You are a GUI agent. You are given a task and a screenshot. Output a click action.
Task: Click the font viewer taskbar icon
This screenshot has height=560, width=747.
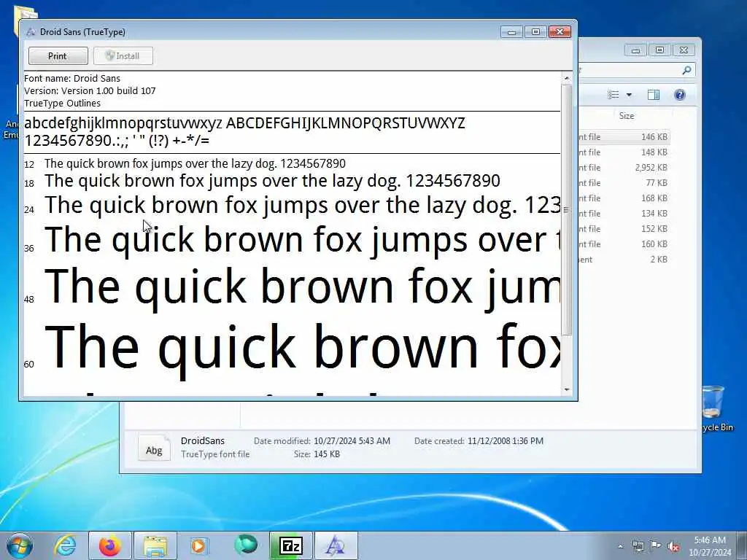tap(336, 545)
